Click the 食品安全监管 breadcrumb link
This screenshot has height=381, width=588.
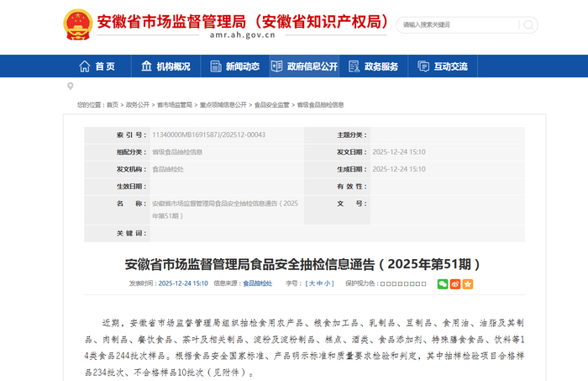click(272, 105)
